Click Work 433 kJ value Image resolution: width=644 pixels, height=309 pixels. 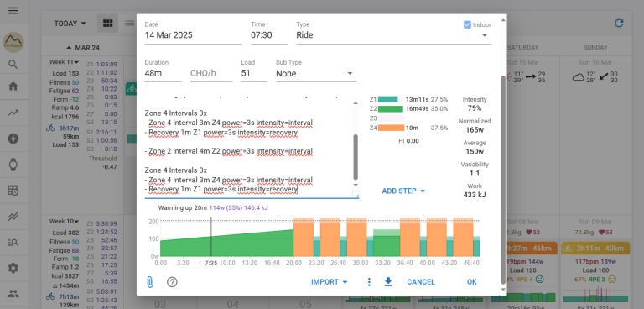[x=475, y=195]
